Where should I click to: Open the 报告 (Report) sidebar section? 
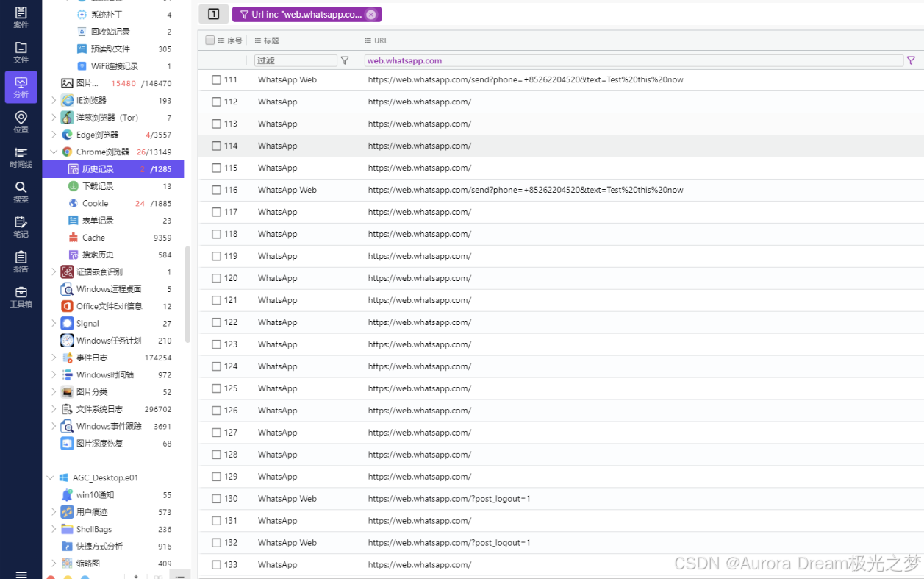pyautogui.click(x=21, y=262)
